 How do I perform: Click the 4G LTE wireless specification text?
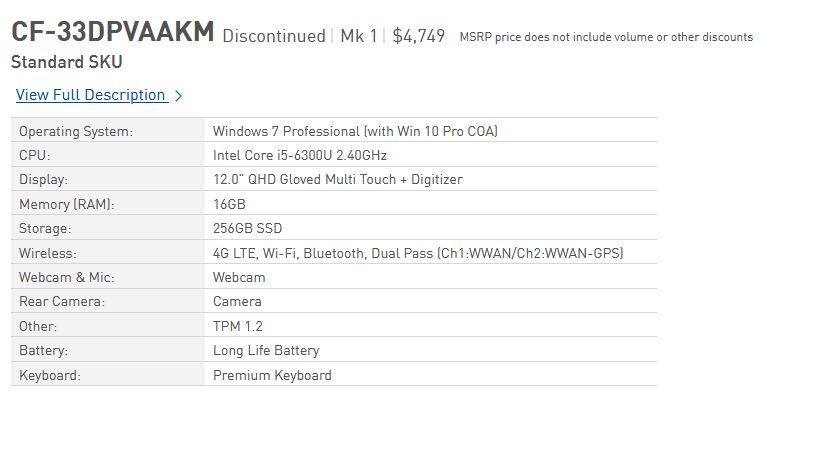pyautogui.click(x=418, y=253)
